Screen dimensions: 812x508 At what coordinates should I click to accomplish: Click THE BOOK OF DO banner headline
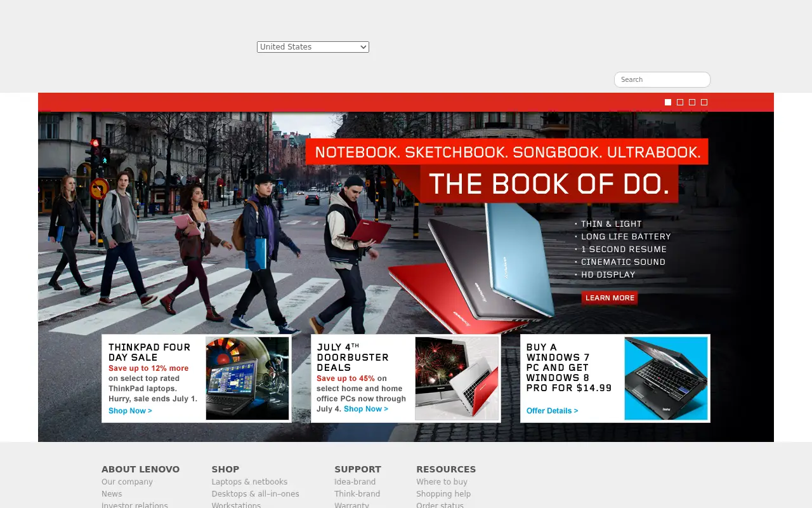549,184
